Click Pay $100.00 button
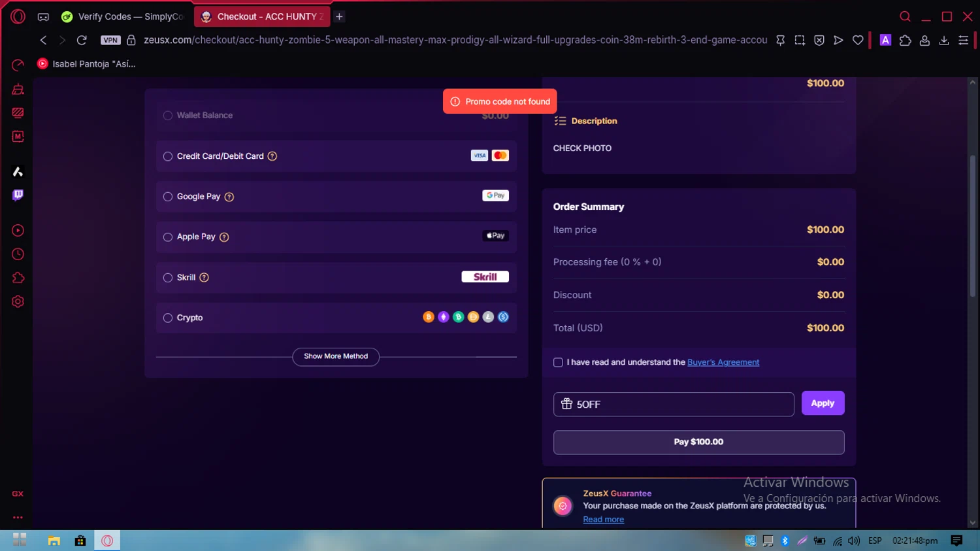Image resolution: width=980 pixels, height=551 pixels. pyautogui.click(x=698, y=442)
